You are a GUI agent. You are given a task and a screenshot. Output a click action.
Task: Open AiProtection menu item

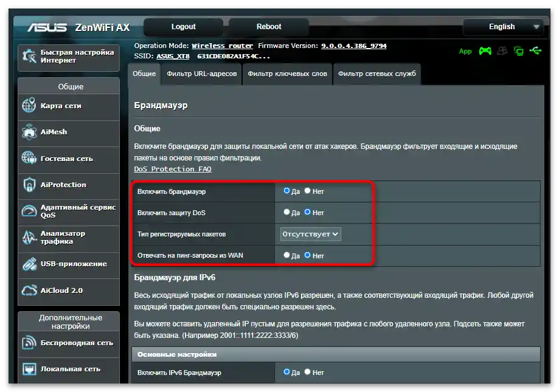(69, 185)
